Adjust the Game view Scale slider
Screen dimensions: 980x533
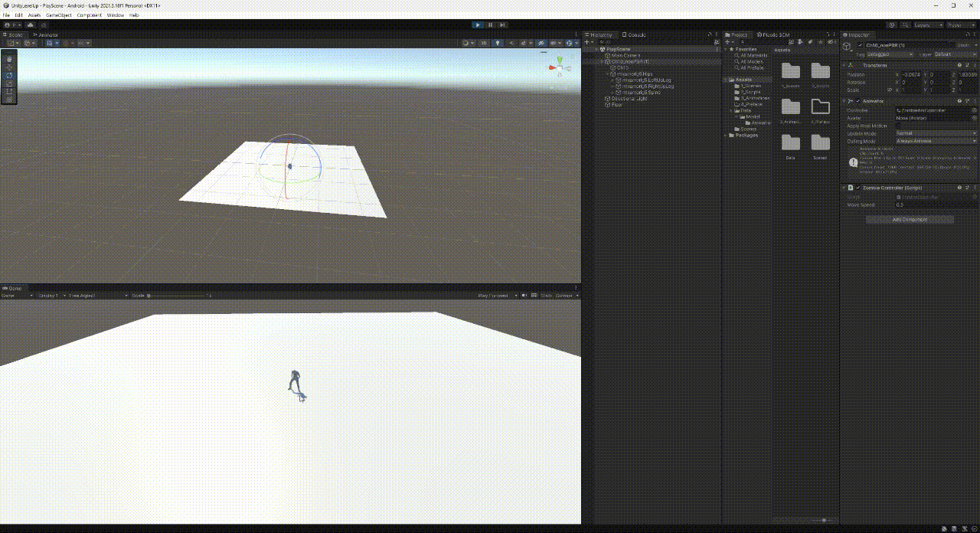coord(176,296)
